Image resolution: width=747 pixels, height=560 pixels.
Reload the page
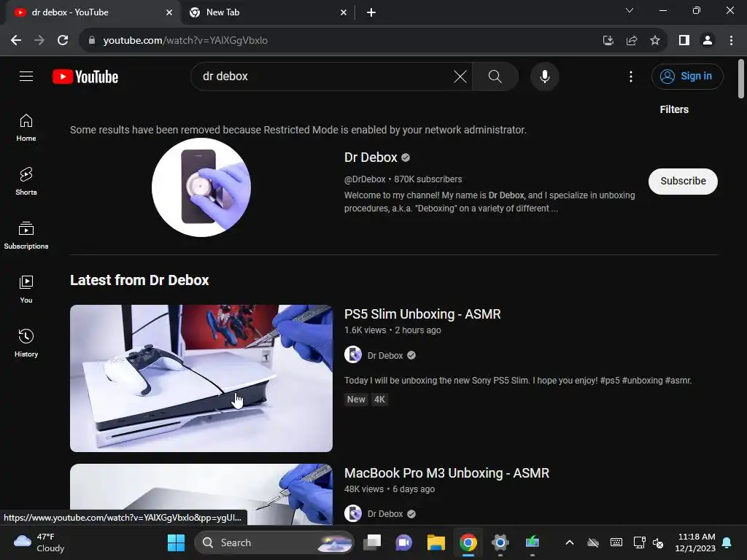point(63,41)
